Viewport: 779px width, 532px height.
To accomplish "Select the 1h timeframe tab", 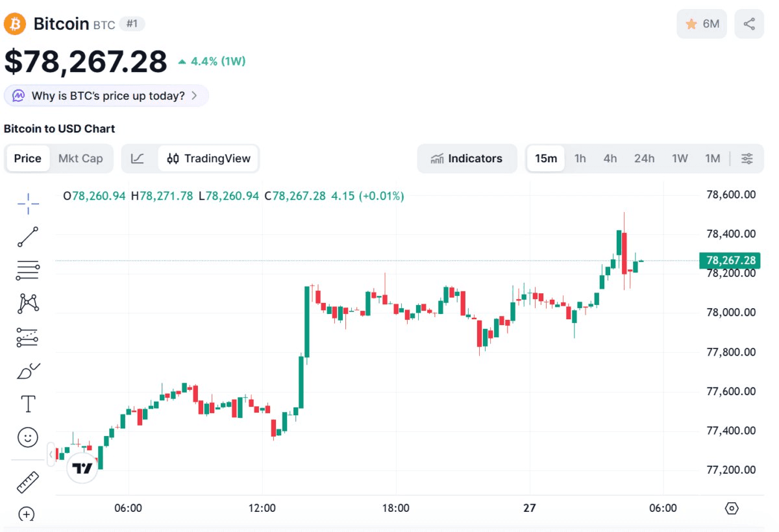I will tap(580, 159).
